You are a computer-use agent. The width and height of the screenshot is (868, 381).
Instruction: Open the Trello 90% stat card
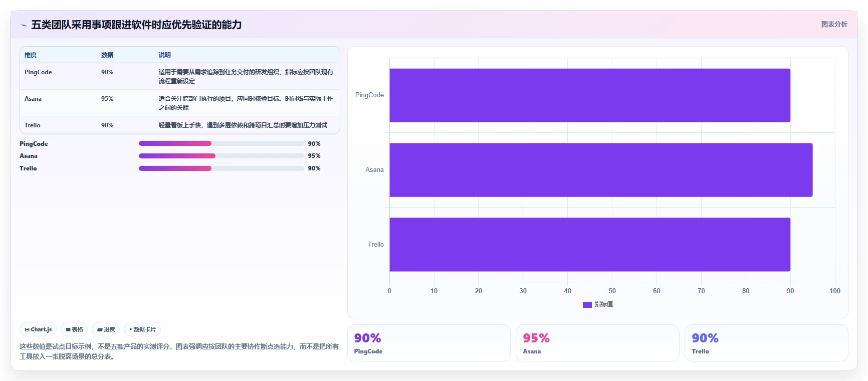pyautogui.click(x=766, y=343)
